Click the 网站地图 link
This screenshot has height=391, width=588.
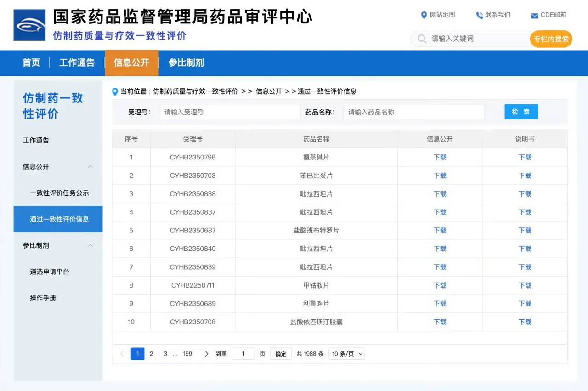pos(442,15)
